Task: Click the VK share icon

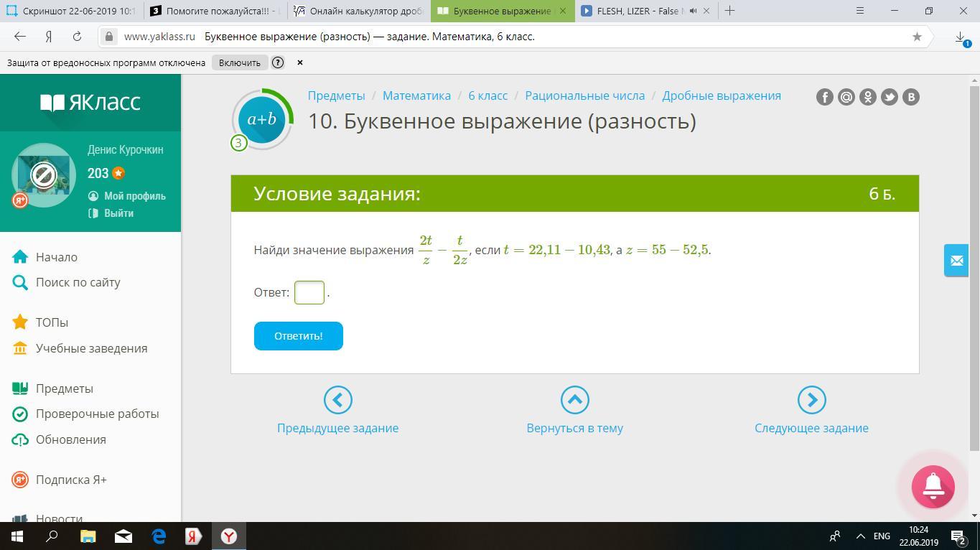Action: [x=910, y=97]
